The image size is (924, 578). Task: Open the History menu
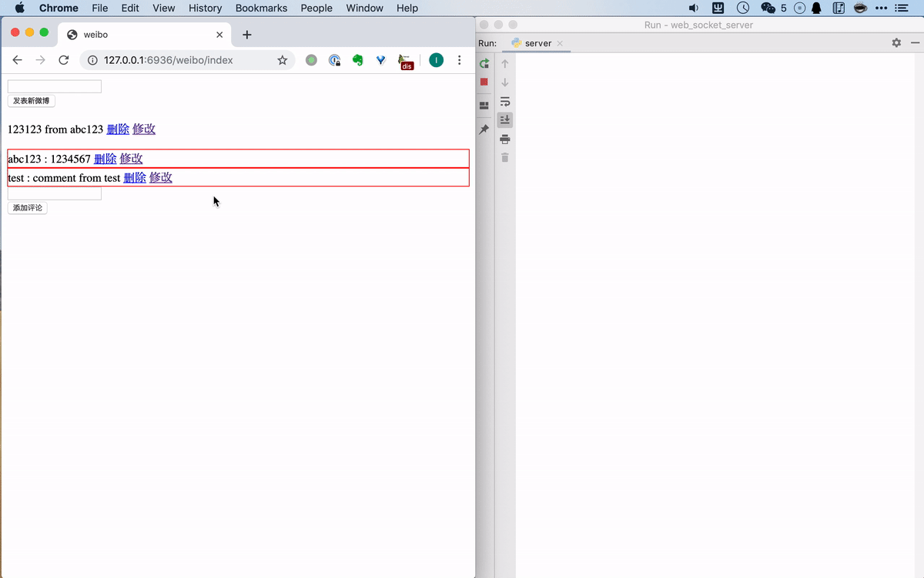pos(206,8)
